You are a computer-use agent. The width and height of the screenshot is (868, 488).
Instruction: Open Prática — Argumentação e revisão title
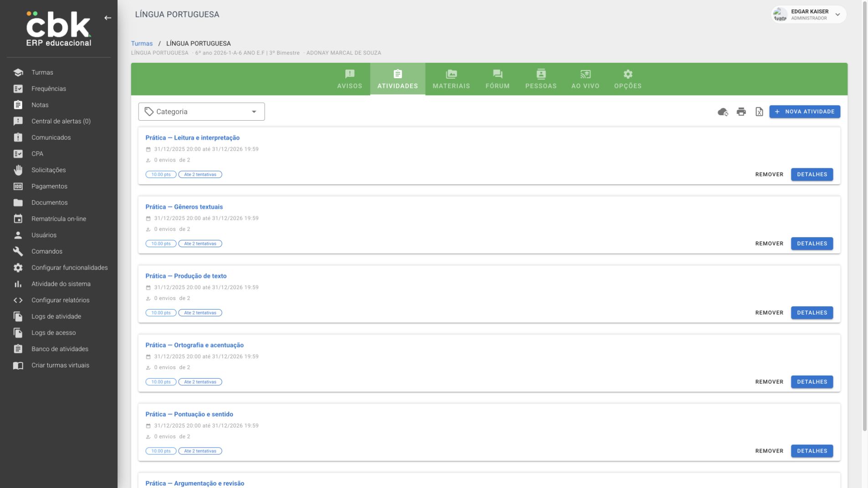point(195,483)
